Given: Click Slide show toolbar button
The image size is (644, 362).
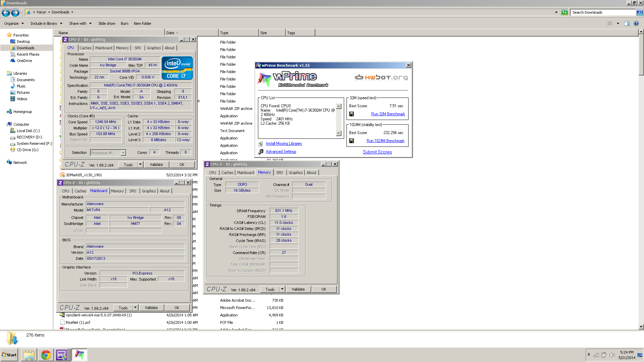Looking at the screenshot, I should click(x=106, y=23).
